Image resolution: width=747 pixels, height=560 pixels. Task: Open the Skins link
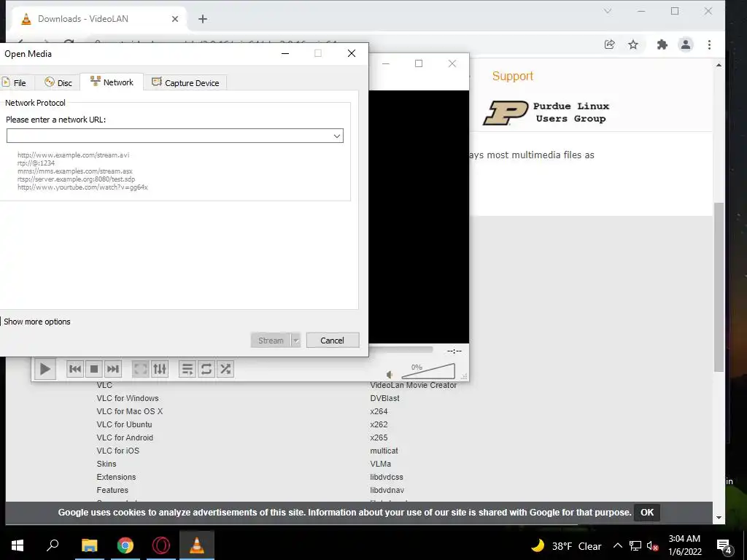coord(107,464)
